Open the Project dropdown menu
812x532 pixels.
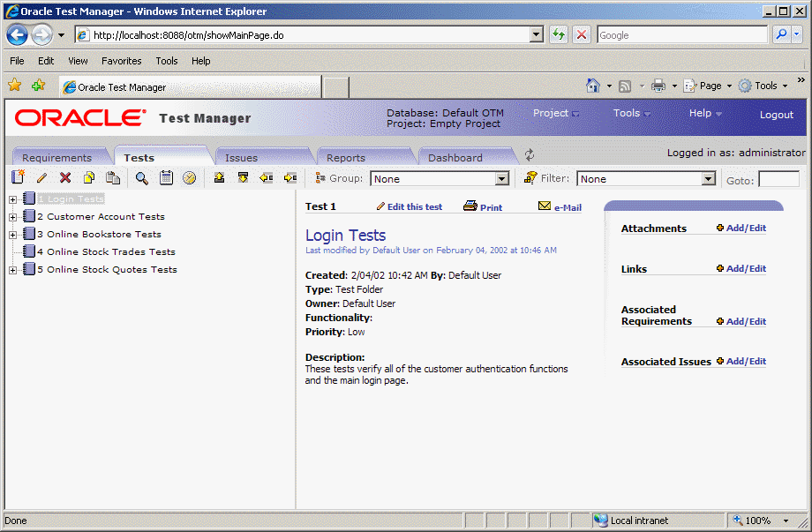[556, 113]
